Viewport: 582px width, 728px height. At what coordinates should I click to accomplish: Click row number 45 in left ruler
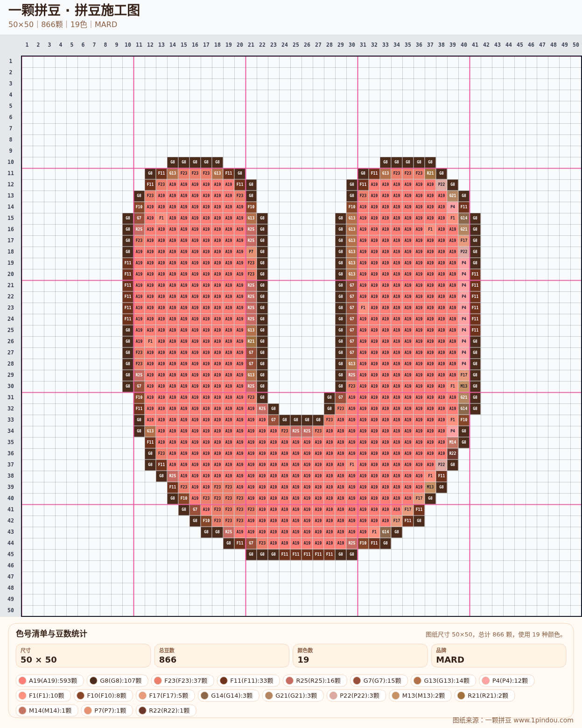10,554
